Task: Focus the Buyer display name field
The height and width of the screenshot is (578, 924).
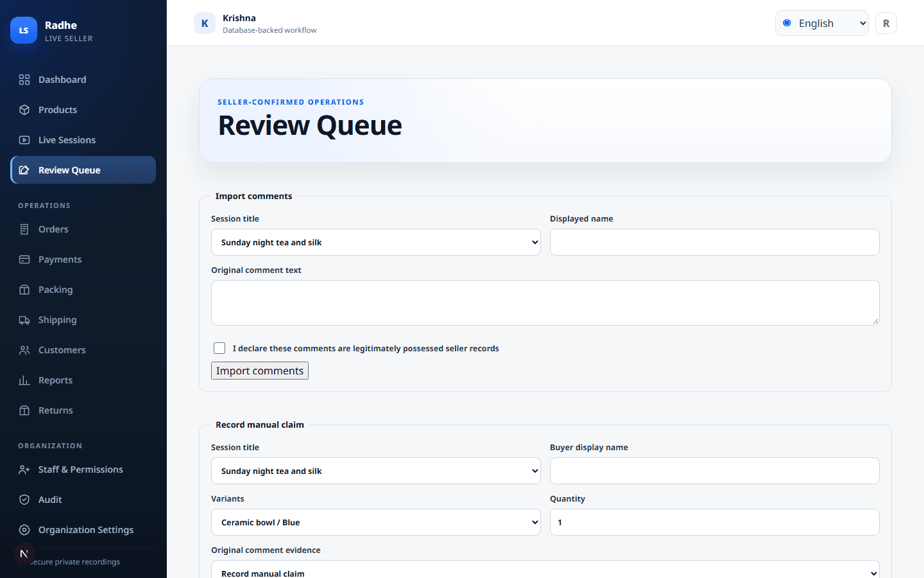Action: click(x=715, y=471)
